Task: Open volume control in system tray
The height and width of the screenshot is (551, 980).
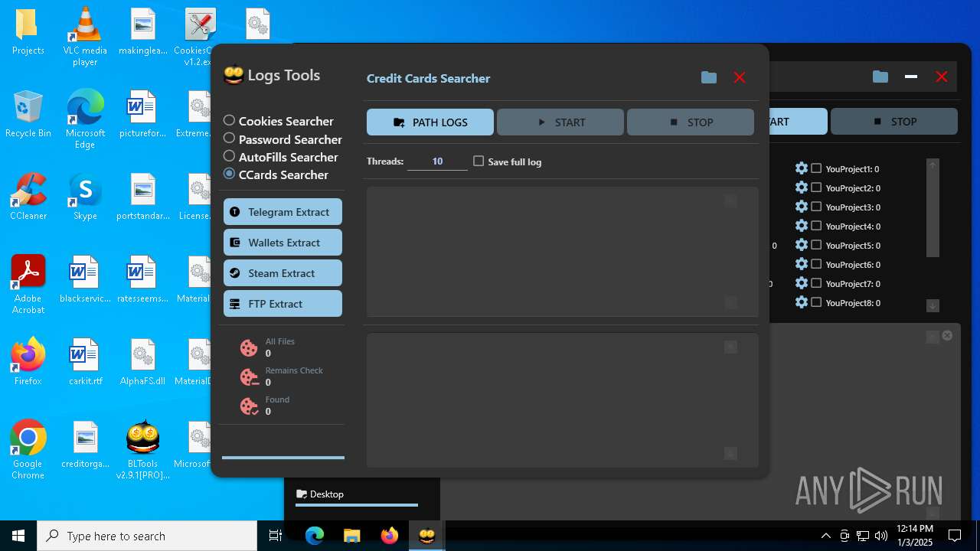Action: coord(881,536)
